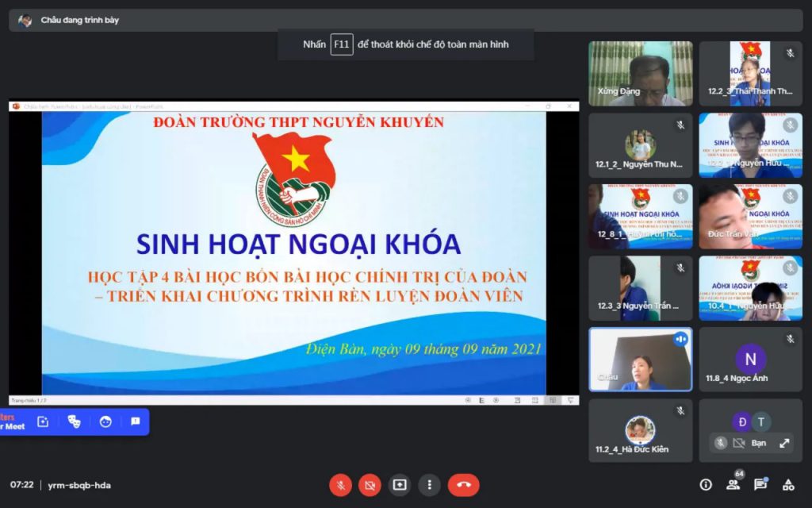
Task: Open the activities shapes icon
Action: coord(788,485)
